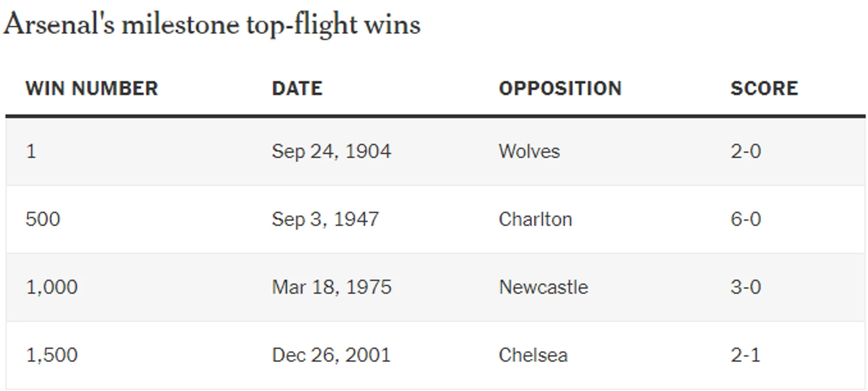868x391 pixels.
Task: Click the date Sep 3, 1947
Action: [x=325, y=219]
